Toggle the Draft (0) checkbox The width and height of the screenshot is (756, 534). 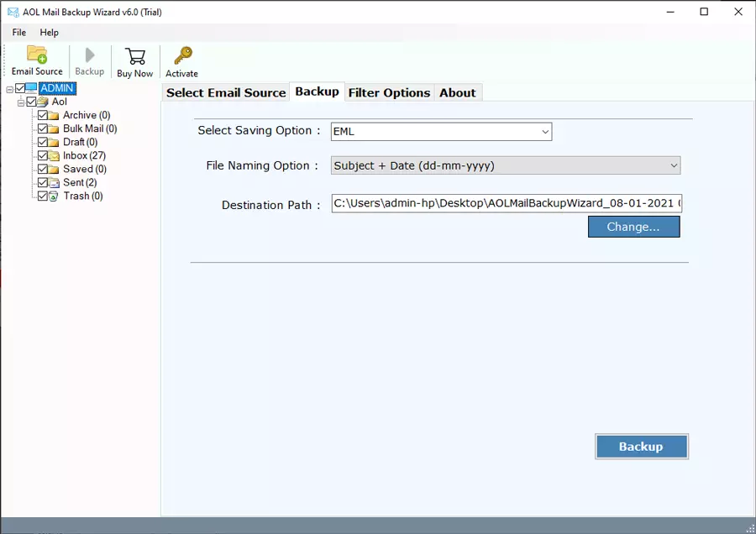43,142
